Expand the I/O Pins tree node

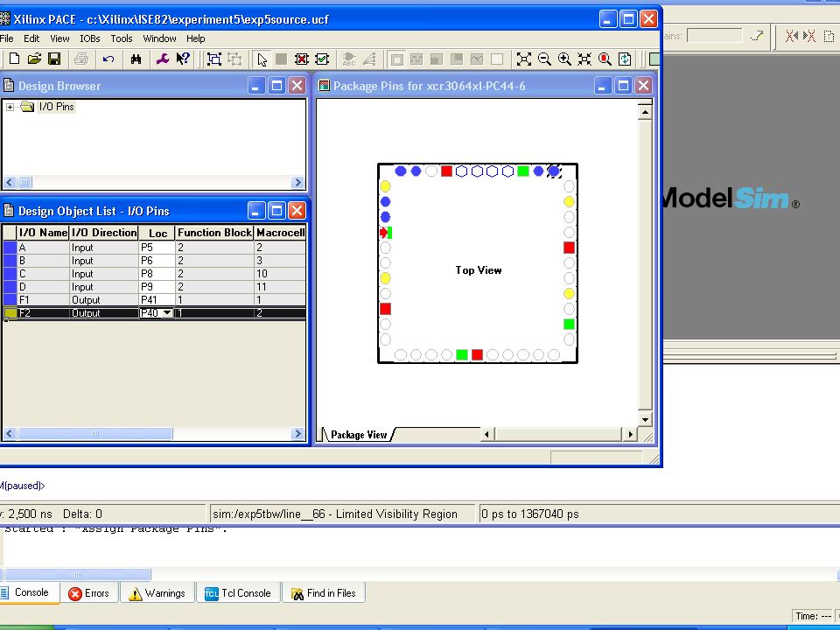10,107
